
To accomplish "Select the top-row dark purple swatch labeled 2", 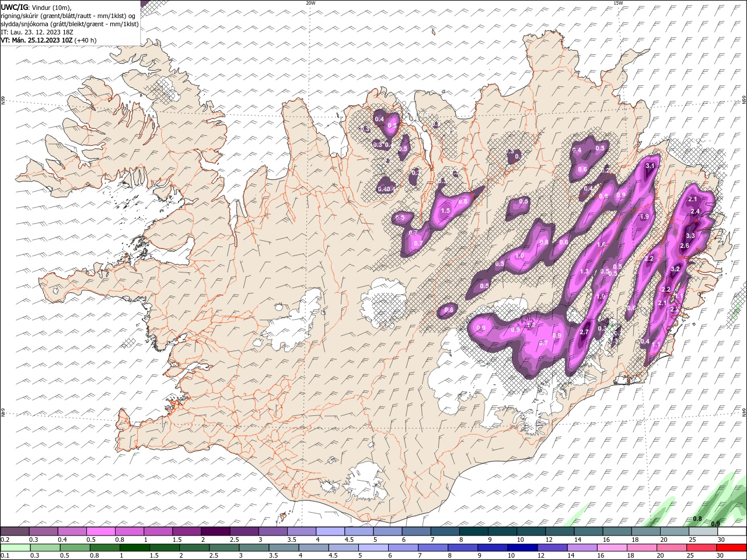I will (x=215, y=531).
